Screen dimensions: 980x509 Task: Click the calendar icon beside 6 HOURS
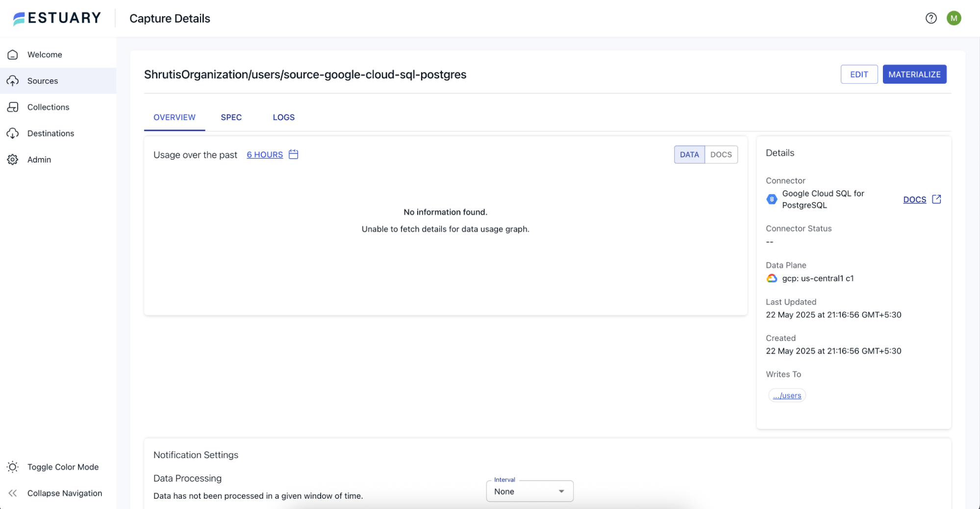[293, 154]
